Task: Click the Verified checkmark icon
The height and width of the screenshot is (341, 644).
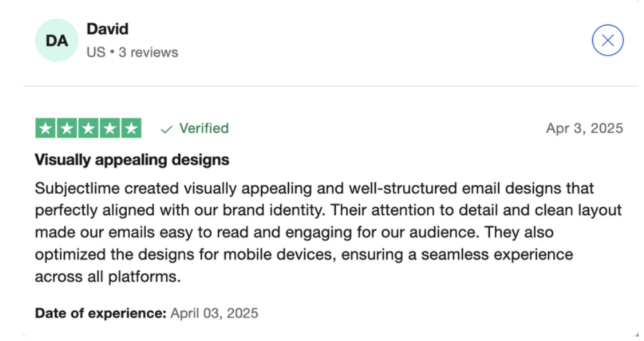Action: 167,129
